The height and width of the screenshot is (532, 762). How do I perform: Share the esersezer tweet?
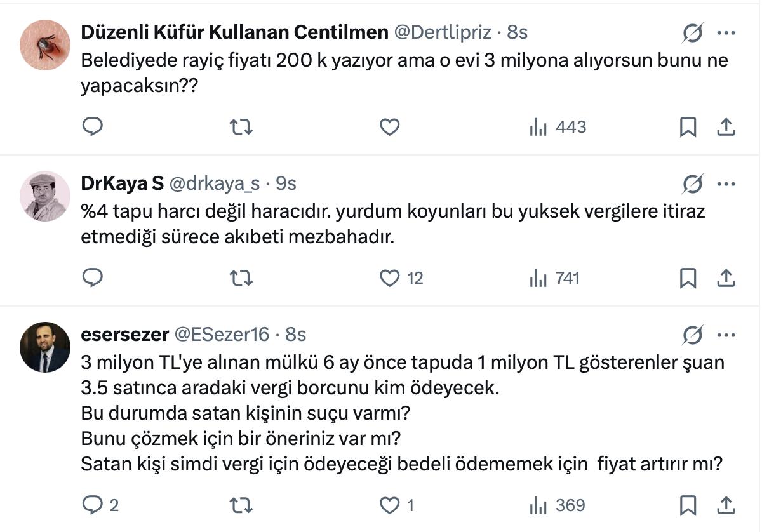pos(726,505)
